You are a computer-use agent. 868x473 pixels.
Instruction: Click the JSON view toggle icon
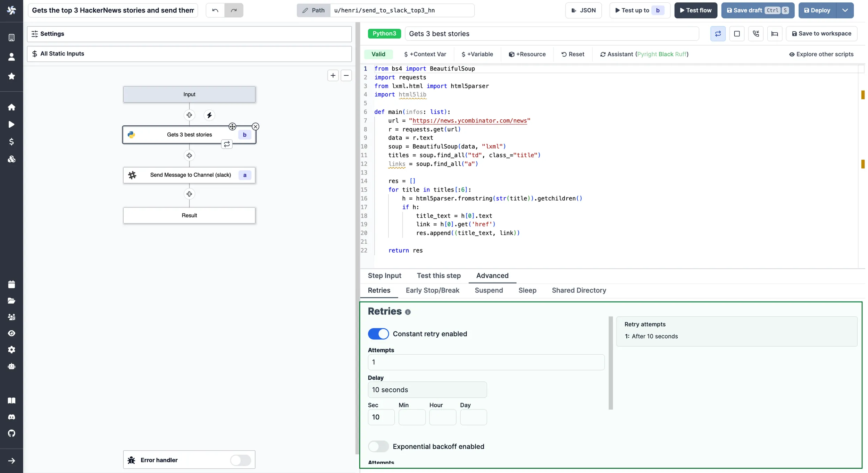(x=582, y=10)
